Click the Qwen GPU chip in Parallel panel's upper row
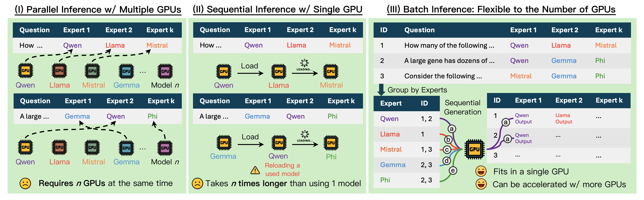This screenshot has width=644, height=200. (25, 71)
